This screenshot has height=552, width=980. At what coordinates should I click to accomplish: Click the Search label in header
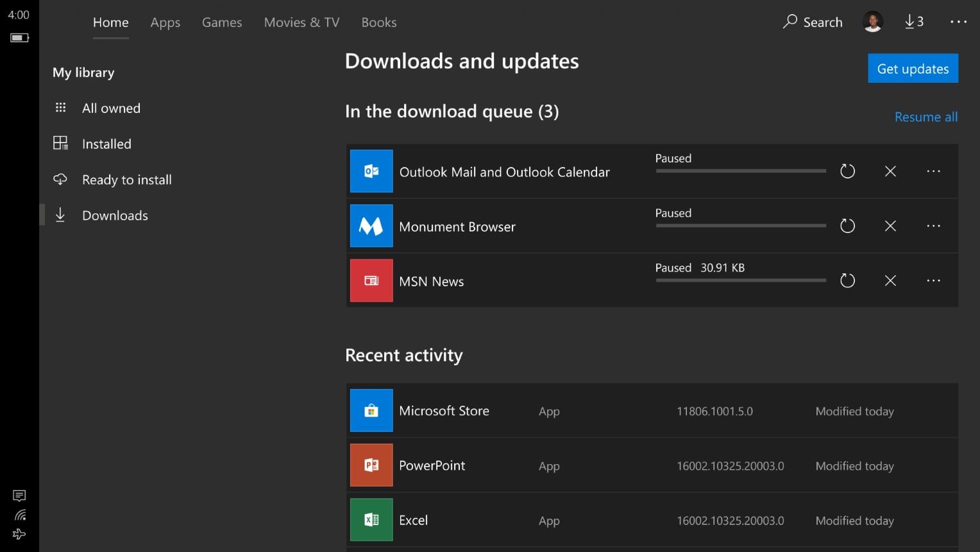(823, 22)
